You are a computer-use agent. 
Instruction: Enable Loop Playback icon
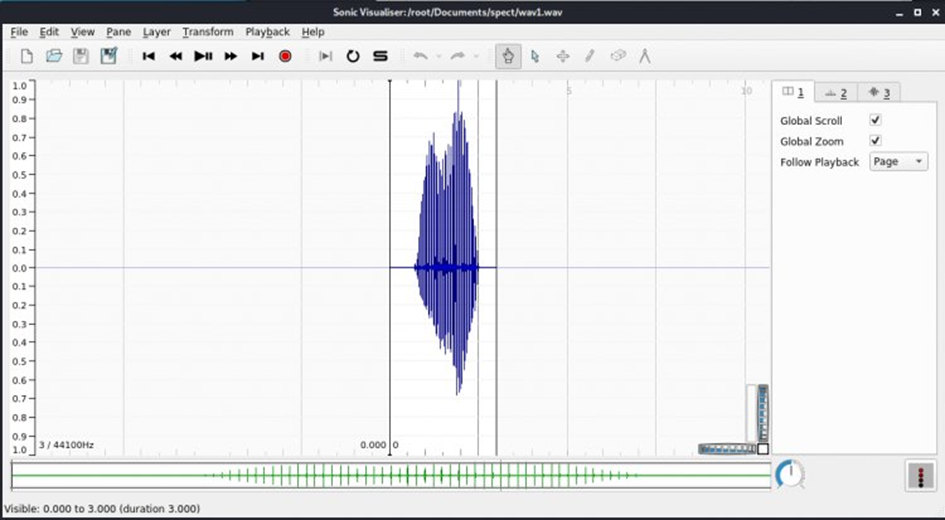[353, 56]
